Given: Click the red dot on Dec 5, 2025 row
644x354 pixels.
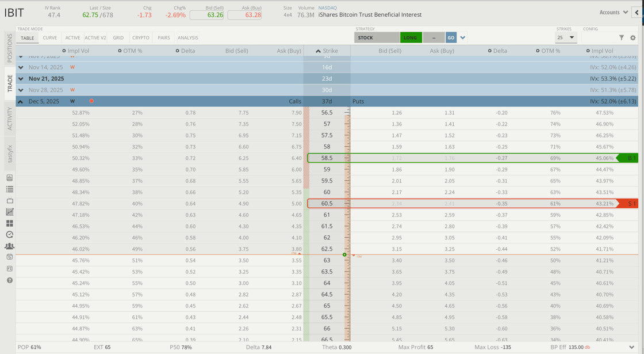Looking at the screenshot, I should [91, 101].
